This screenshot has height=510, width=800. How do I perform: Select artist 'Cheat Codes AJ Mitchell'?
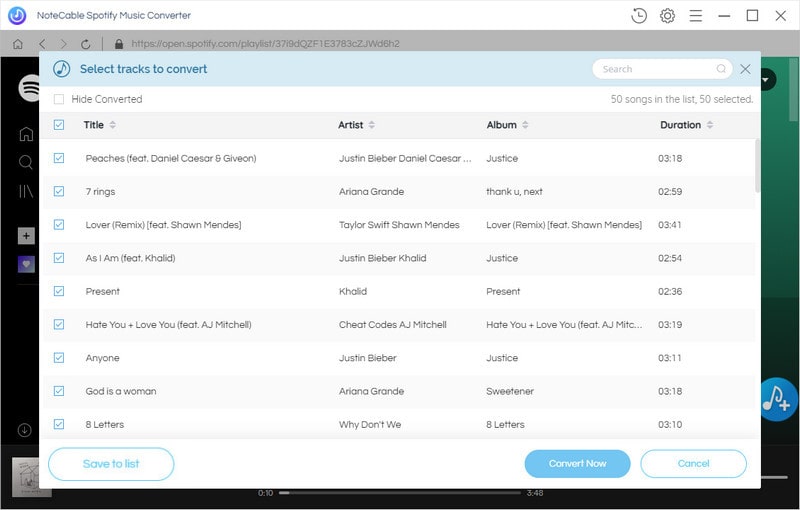(393, 324)
